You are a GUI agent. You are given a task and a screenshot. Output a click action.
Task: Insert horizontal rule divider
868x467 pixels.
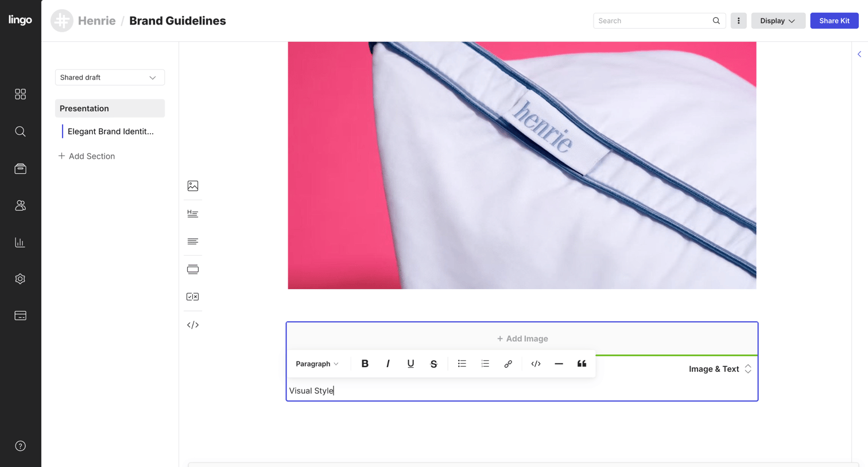(559, 364)
